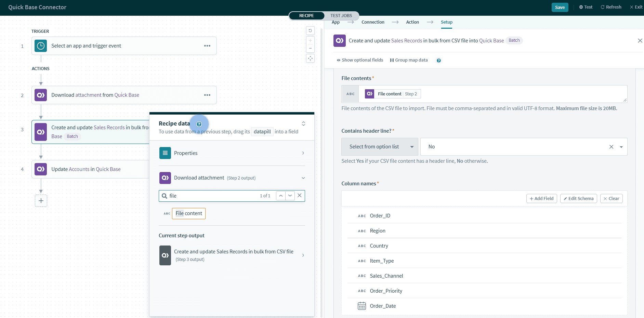
Task: Expand Create and update Sales Records step 3 output
Action: tap(303, 255)
